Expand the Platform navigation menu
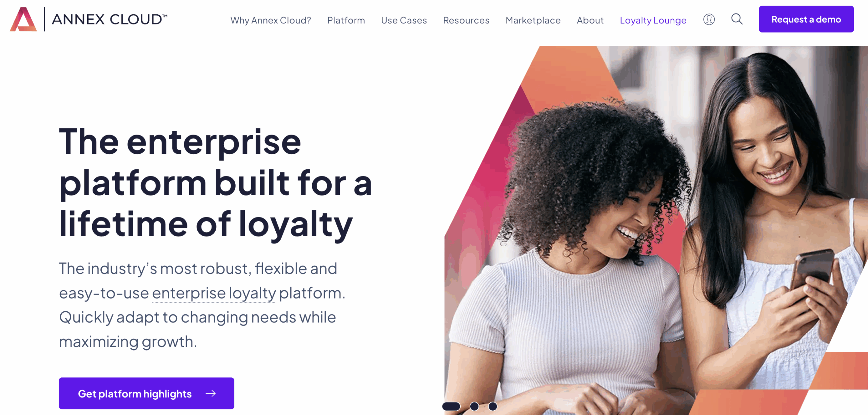The image size is (868, 415). point(346,20)
